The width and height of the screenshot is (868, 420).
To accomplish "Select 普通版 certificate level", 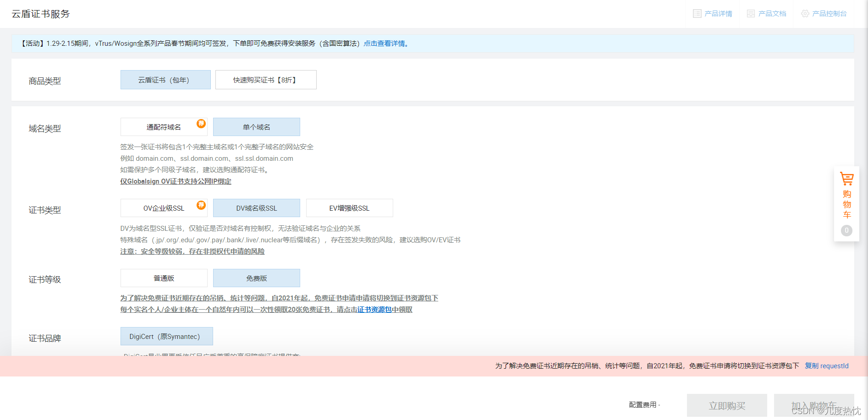I will [164, 278].
